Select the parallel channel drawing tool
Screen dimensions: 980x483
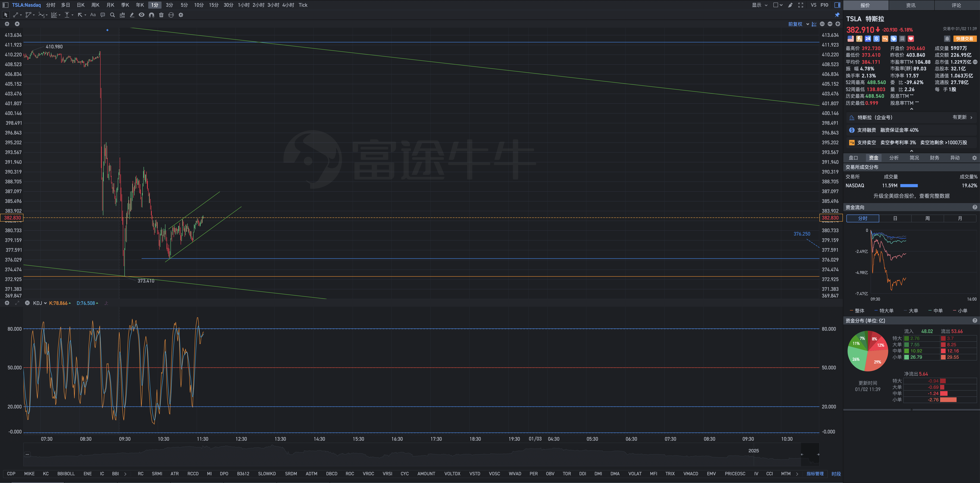click(x=29, y=15)
